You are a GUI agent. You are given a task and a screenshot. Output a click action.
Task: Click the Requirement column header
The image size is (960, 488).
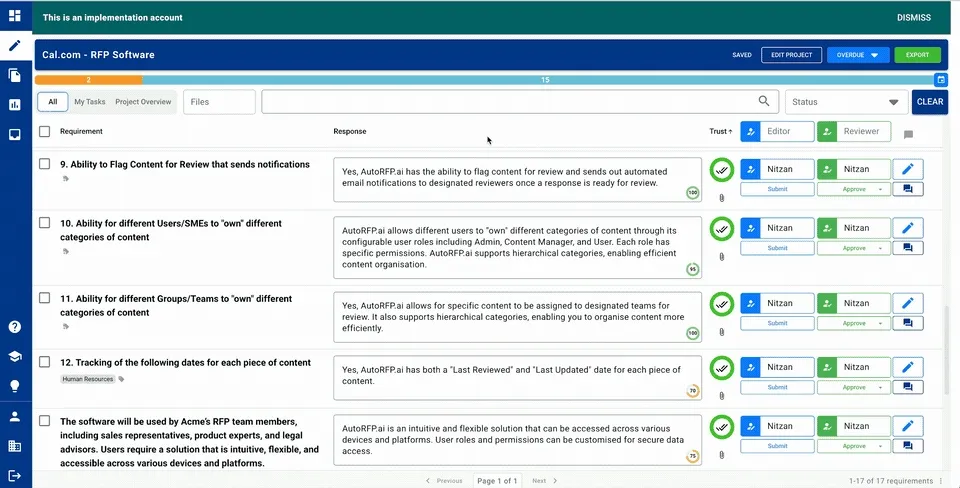pyautogui.click(x=81, y=131)
